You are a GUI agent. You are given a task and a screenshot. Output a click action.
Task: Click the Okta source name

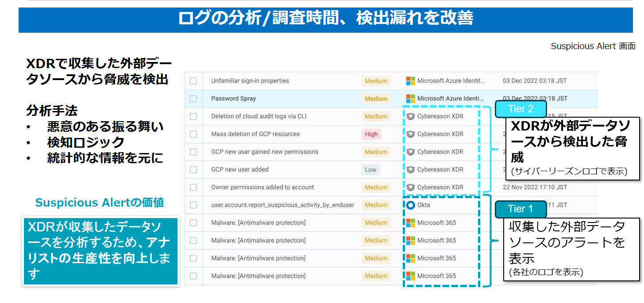(424, 205)
